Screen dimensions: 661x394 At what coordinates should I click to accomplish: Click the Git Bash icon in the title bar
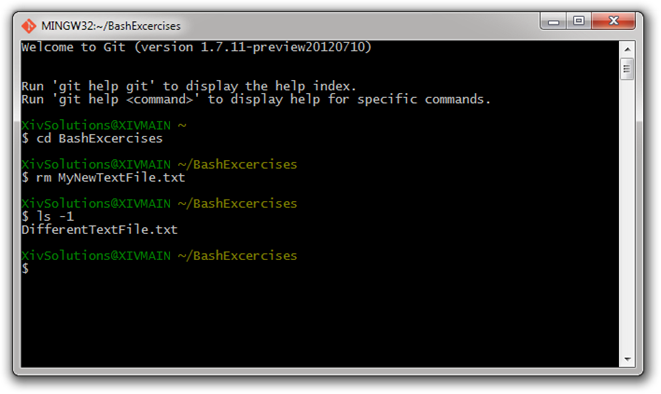point(29,26)
